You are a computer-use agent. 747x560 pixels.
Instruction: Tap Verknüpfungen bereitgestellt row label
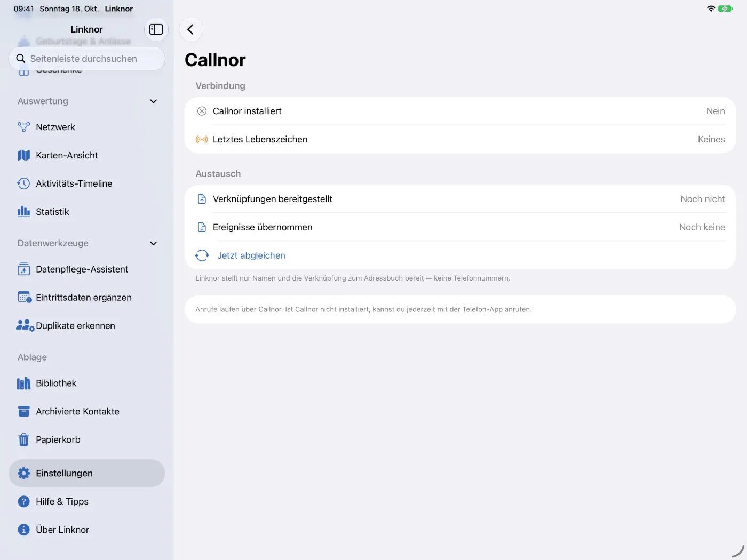point(272,199)
